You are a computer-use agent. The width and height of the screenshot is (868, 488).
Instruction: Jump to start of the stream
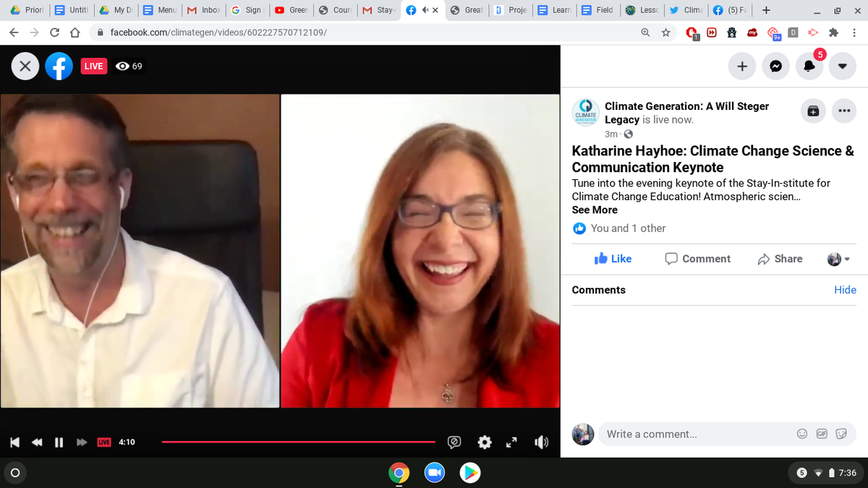point(14,442)
